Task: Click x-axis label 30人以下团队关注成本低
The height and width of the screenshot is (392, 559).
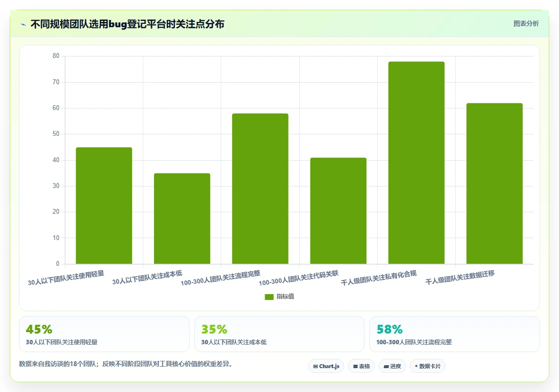Action: click(x=147, y=278)
